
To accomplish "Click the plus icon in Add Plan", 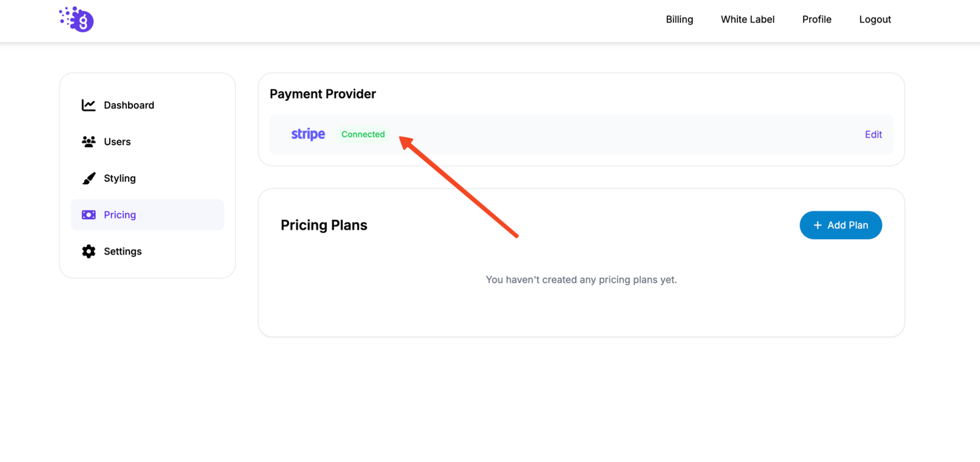I will 817,225.
